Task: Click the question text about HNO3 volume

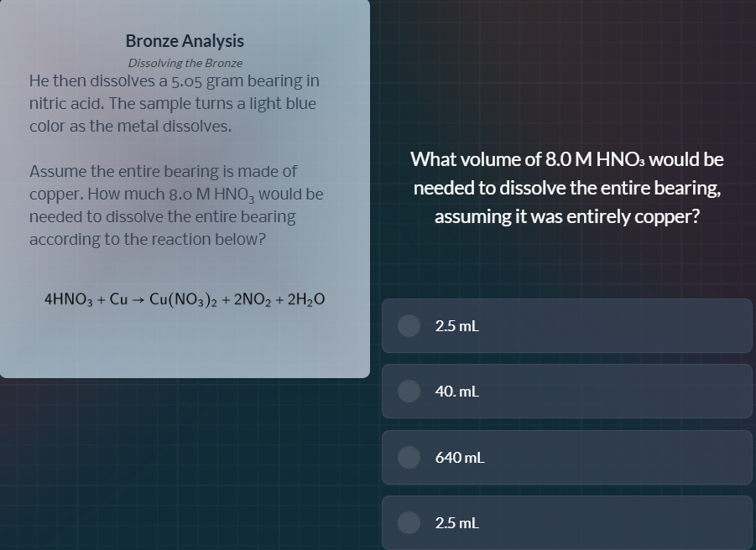Action: coord(566,187)
